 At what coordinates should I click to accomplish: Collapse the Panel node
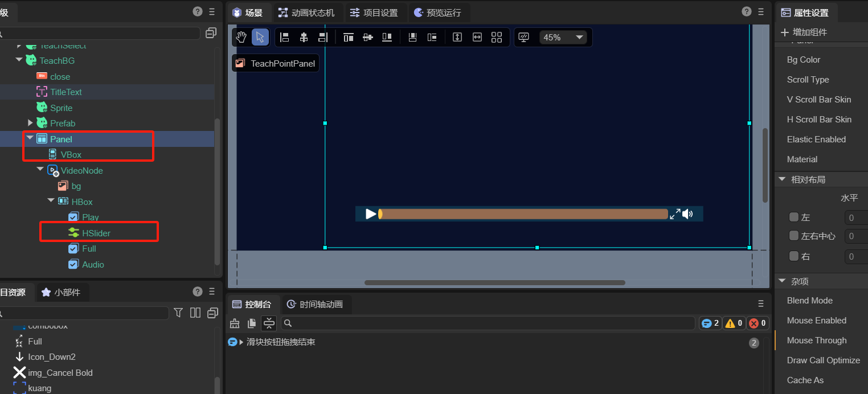[30, 138]
